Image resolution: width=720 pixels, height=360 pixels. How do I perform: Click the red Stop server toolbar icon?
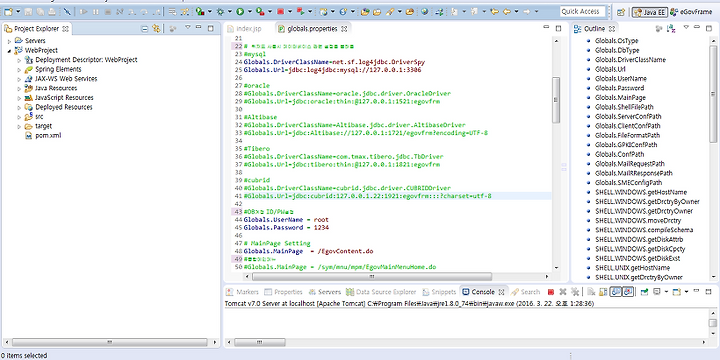(x=280, y=11)
